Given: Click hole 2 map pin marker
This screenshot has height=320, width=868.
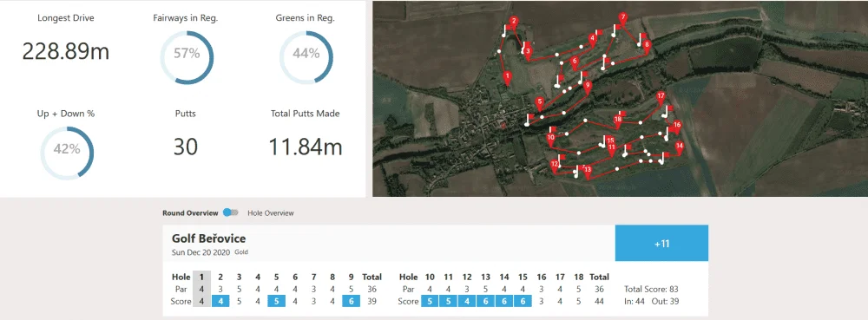Looking at the screenshot, I should pos(514,23).
